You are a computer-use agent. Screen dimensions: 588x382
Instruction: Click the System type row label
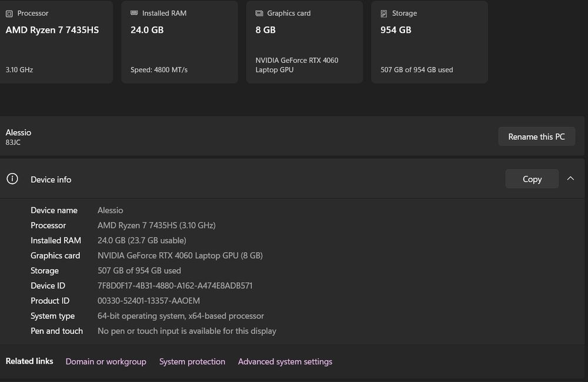coord(52,316)
